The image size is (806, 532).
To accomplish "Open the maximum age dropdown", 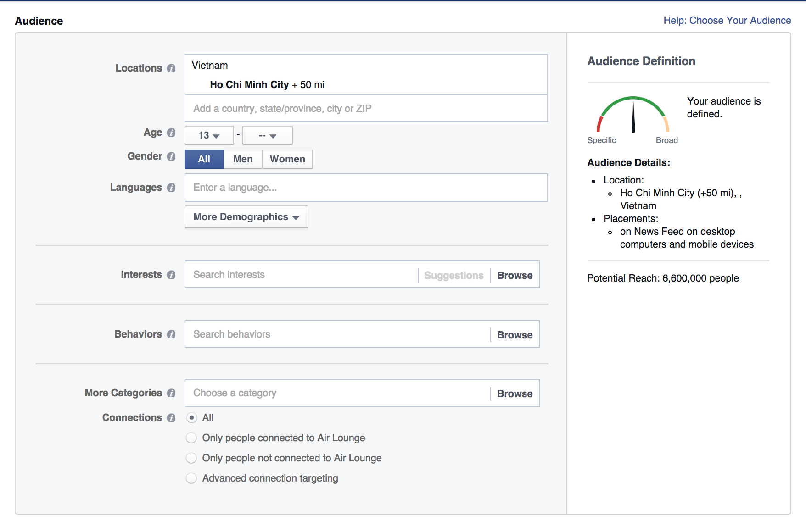I will click(268, 135).
